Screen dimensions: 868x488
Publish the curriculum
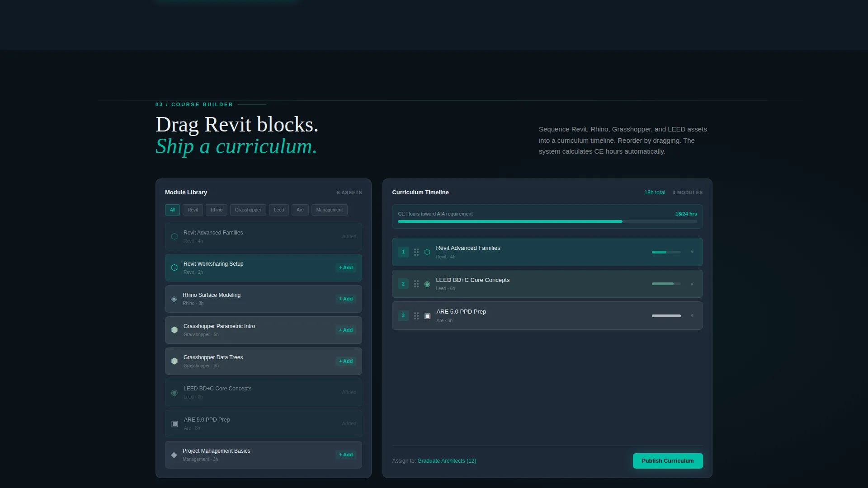(668, 461)
